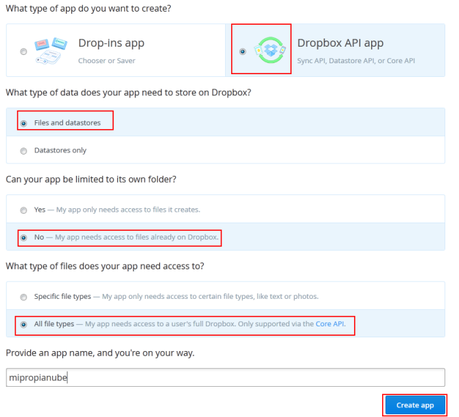Focus the app name field containing mipropianube
Viewport: 459px width, 417px height.
point(225,377)
